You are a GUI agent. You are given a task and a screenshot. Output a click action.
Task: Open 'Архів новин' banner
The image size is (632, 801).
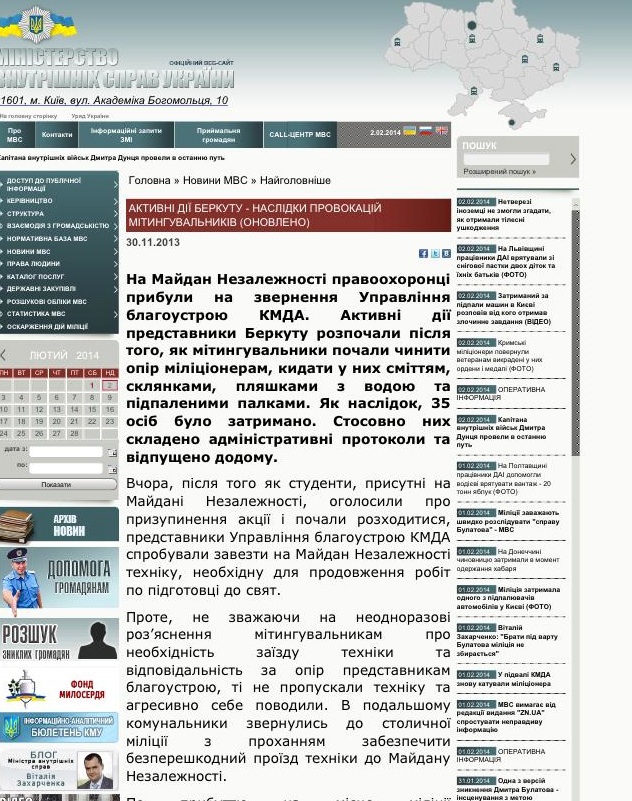tap(59, 525)
